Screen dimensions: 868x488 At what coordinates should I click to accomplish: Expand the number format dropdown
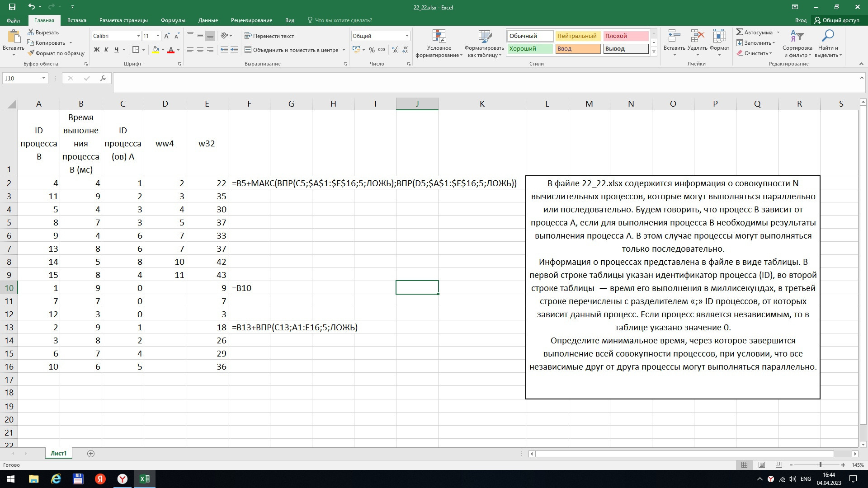(407, 36)
